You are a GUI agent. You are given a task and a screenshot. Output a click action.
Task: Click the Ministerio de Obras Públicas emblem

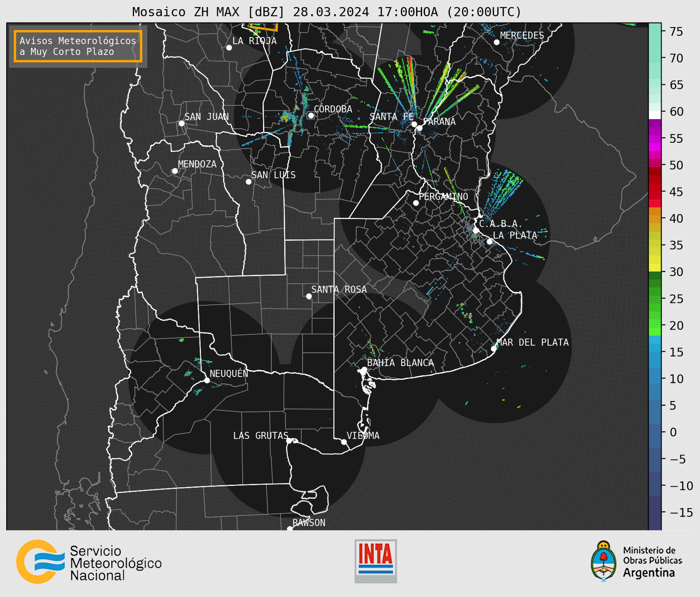pyautogui.click(x=604, y=561)
